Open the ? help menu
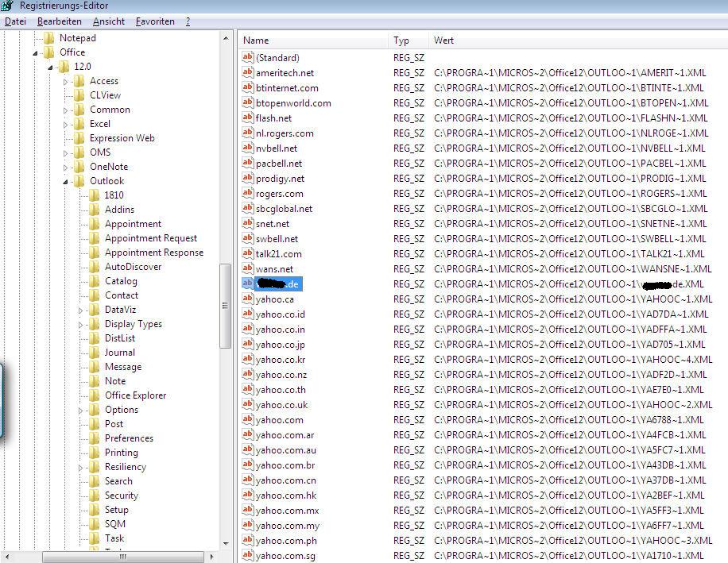Screen dimensions: 728x563 (x=188, y=21)
